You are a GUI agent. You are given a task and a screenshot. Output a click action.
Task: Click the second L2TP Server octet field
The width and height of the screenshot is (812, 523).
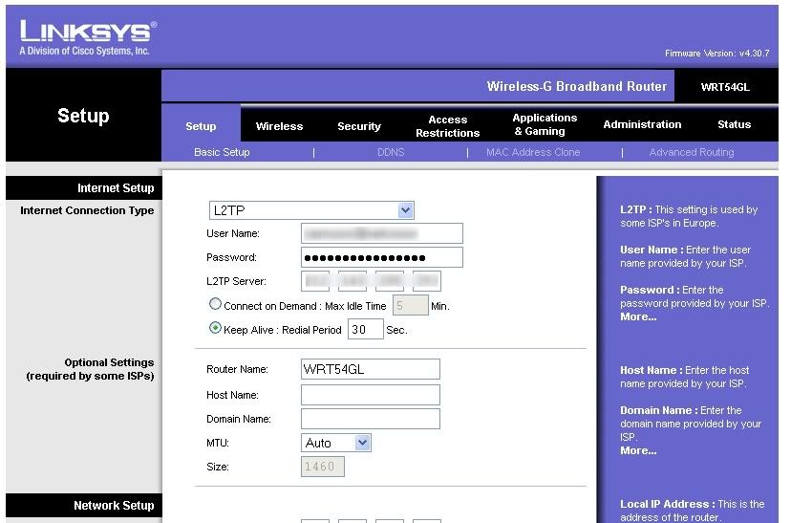[353, 281]
